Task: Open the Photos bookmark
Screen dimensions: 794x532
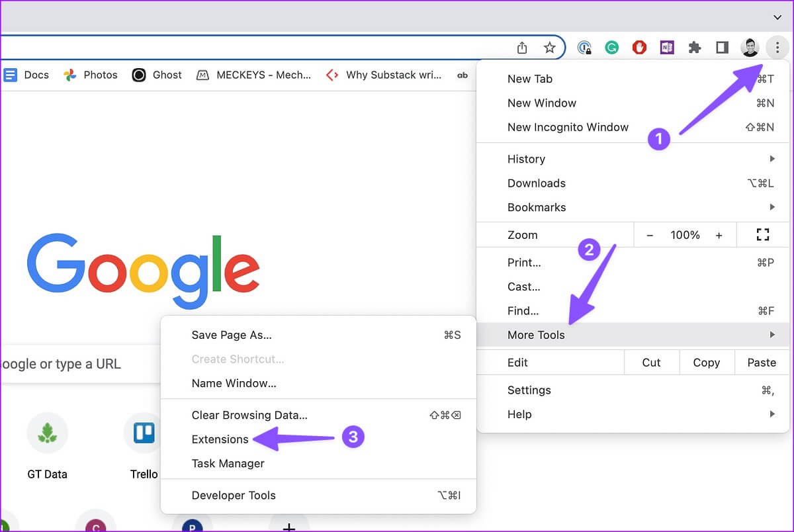Action: (91, 75)
